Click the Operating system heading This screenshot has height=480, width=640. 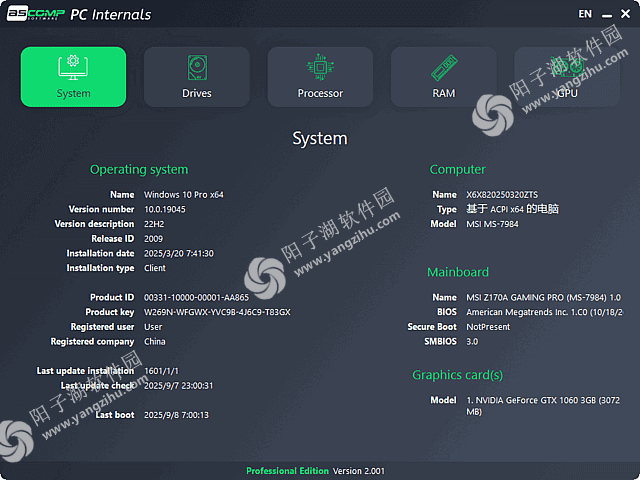[x=139, y=169]
